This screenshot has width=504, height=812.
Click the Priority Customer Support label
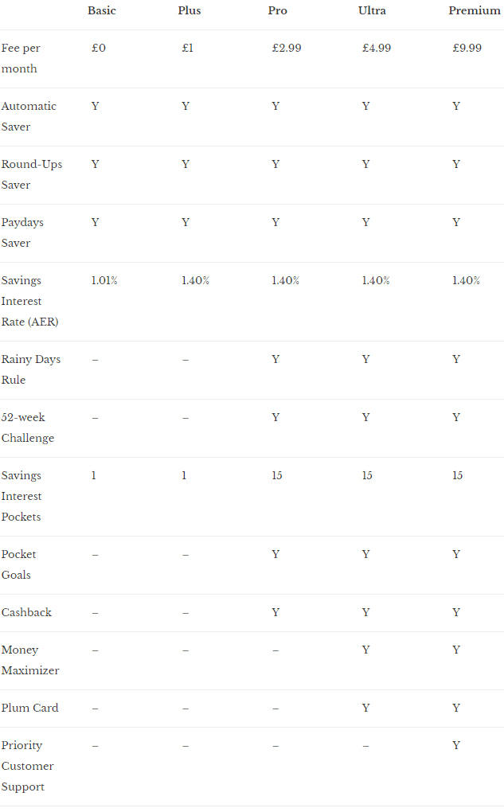coord(27,765)
